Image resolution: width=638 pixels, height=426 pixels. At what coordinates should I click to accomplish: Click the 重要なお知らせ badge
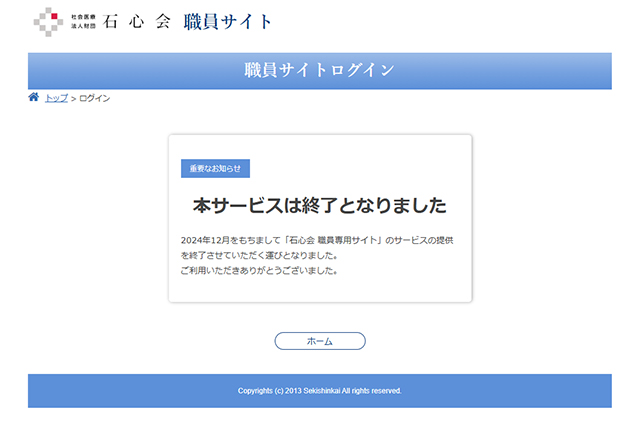point(215,169)
